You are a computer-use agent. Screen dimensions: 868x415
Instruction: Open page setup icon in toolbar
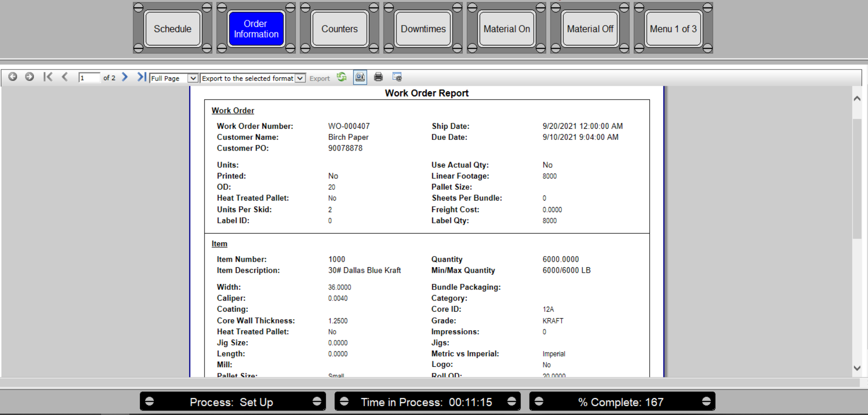pyautogui.click(x=397, y=77)
